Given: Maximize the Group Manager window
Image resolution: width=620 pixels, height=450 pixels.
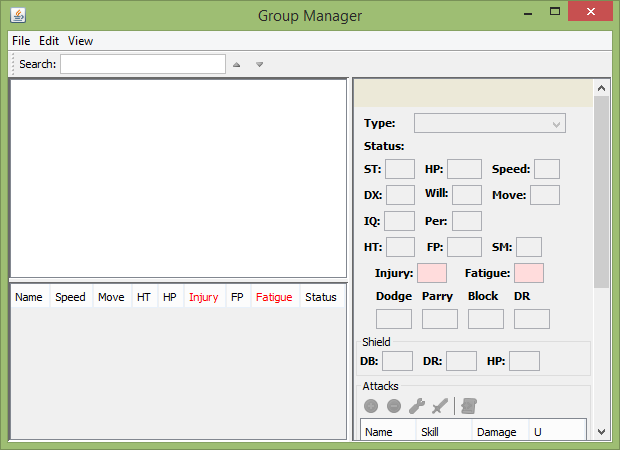Looking at the screenshot, I should (x=555, y=11).
